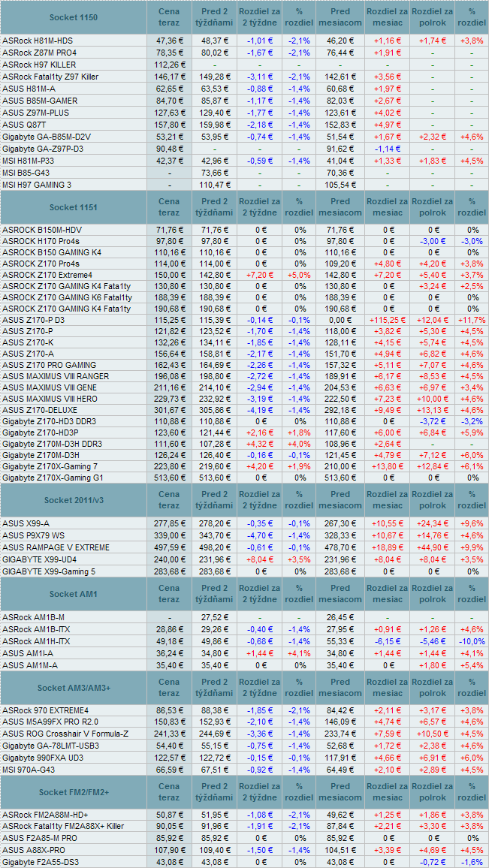Viewport: 489px width, 868px height.
Task: Select the Socket 1150 section header
Action: pyautogui.click(x=74, y=18)
